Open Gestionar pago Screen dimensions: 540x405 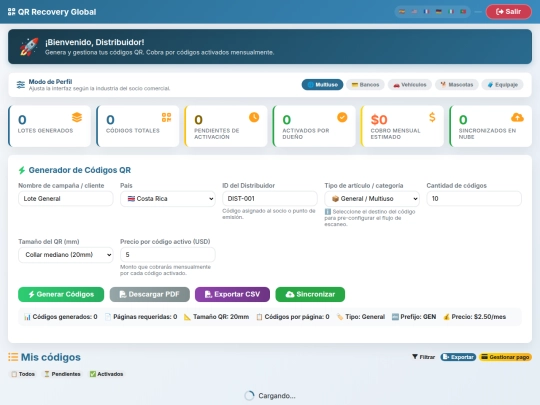505,357
